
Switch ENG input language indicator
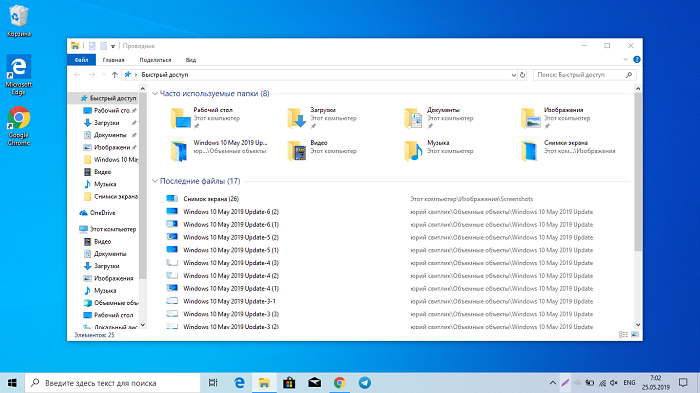point(629,383)
